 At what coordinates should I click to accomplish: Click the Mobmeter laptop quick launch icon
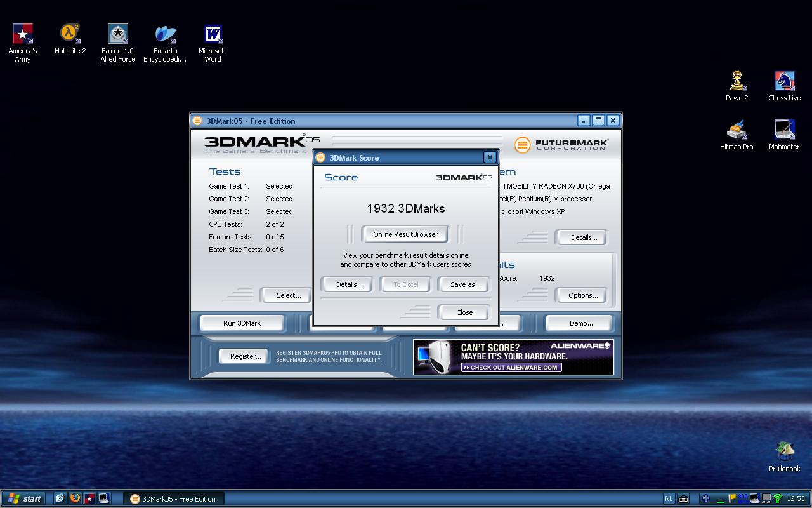pos(104,498)
